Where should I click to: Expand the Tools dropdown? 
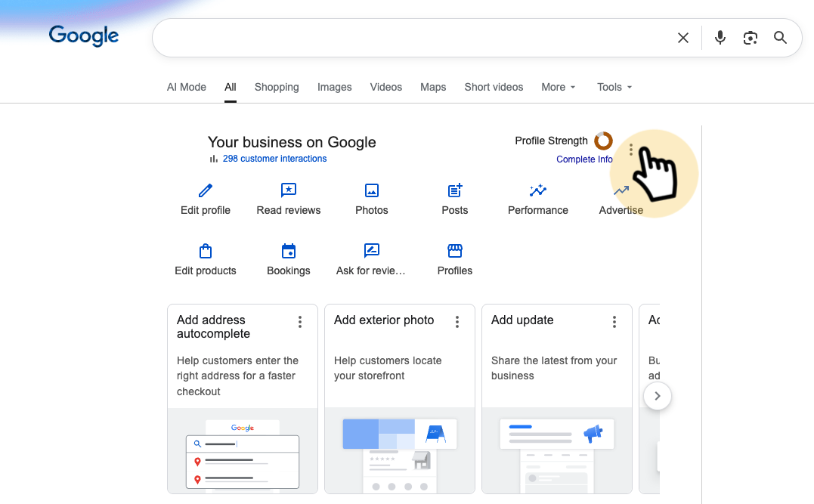point(614,87)
